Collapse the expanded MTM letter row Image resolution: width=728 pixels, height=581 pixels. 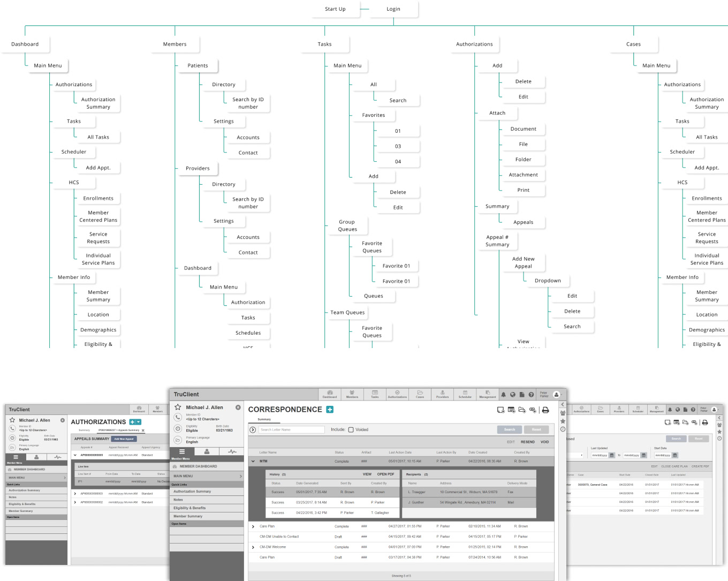click(x=253, y=461)
